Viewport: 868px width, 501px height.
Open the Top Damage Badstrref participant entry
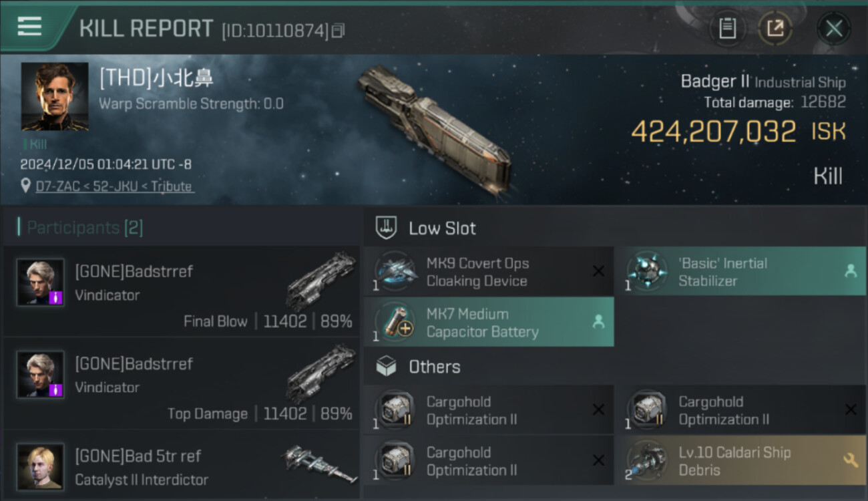182,384
